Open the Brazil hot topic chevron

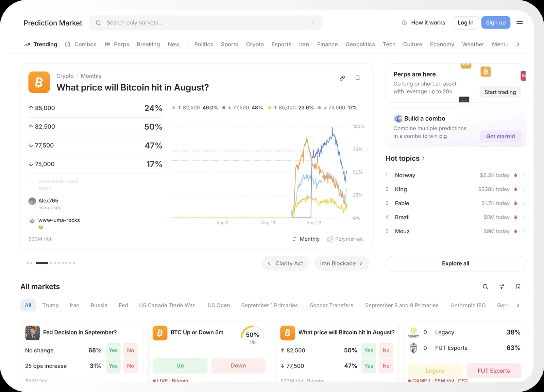(x=524, y=217)
